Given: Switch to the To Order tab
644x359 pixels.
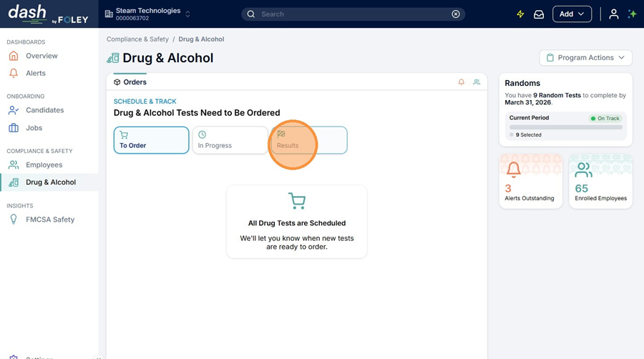Looking at the screenshot, I should pyautogui.click(x=151, y=140).
